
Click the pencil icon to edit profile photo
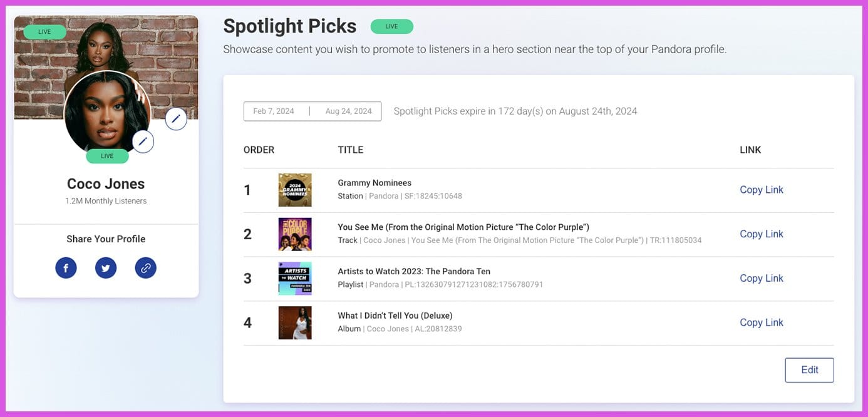coord(143,141)
